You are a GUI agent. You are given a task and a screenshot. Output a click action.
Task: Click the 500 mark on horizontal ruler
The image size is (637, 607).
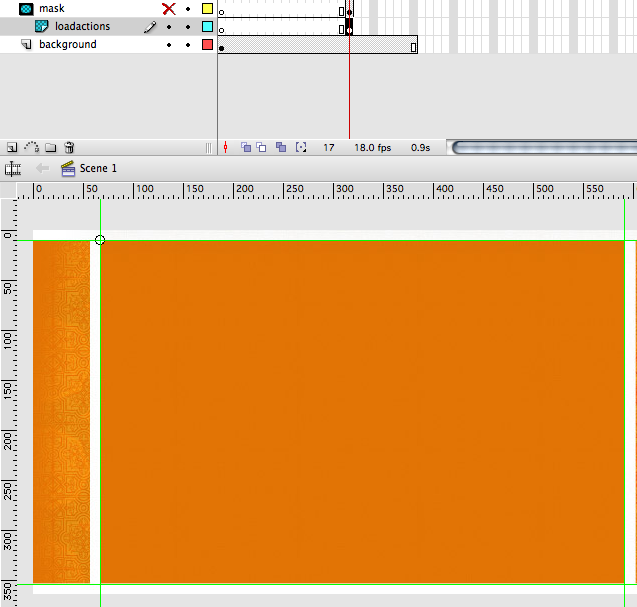click(545, 189)
